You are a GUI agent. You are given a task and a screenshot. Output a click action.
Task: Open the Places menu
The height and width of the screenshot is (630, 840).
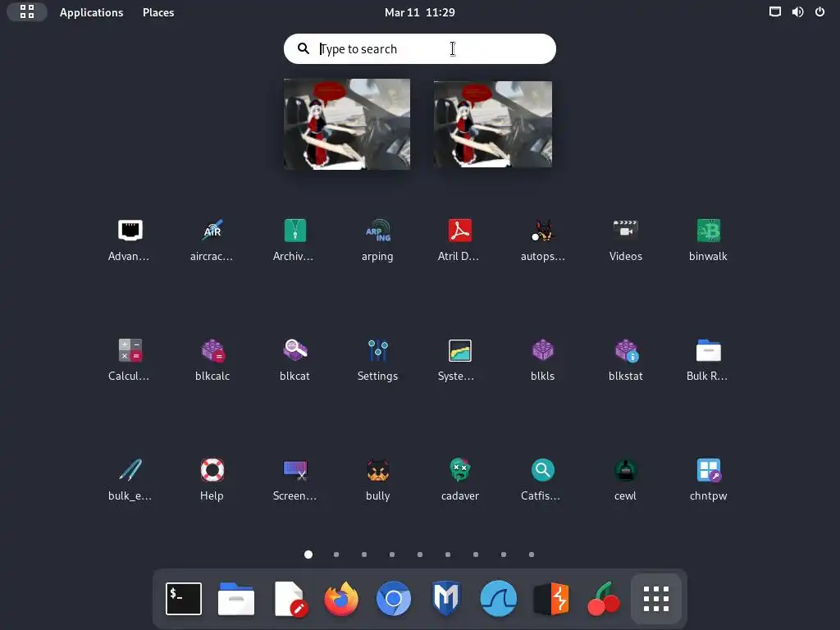coord(158,12)
